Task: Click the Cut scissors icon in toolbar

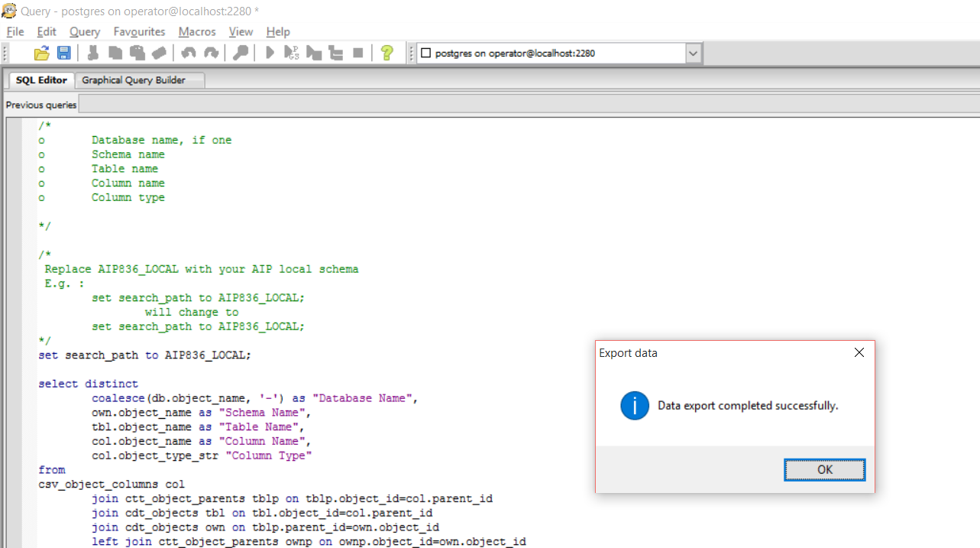Action: pyautogui.click(x=93, y=53)
